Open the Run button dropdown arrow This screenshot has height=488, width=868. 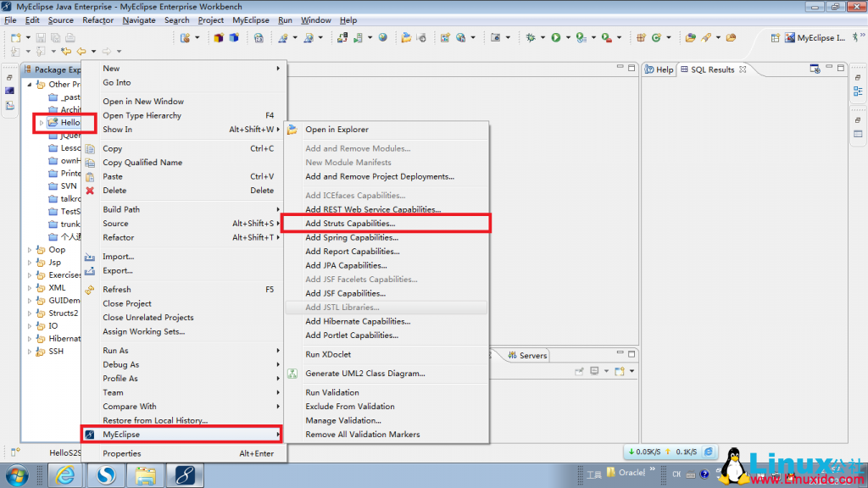point(568,37)
